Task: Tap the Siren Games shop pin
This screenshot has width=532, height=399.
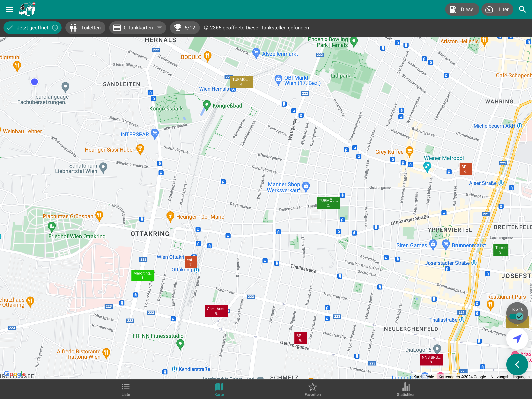Action: 433,245
